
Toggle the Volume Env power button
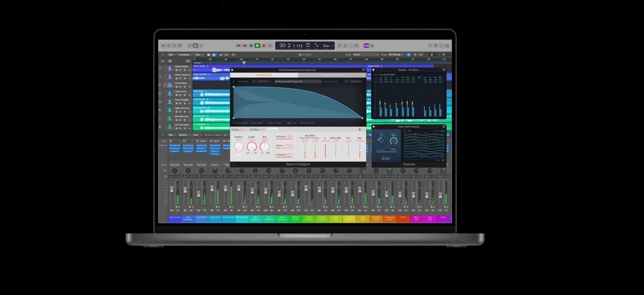pos(234,81)
